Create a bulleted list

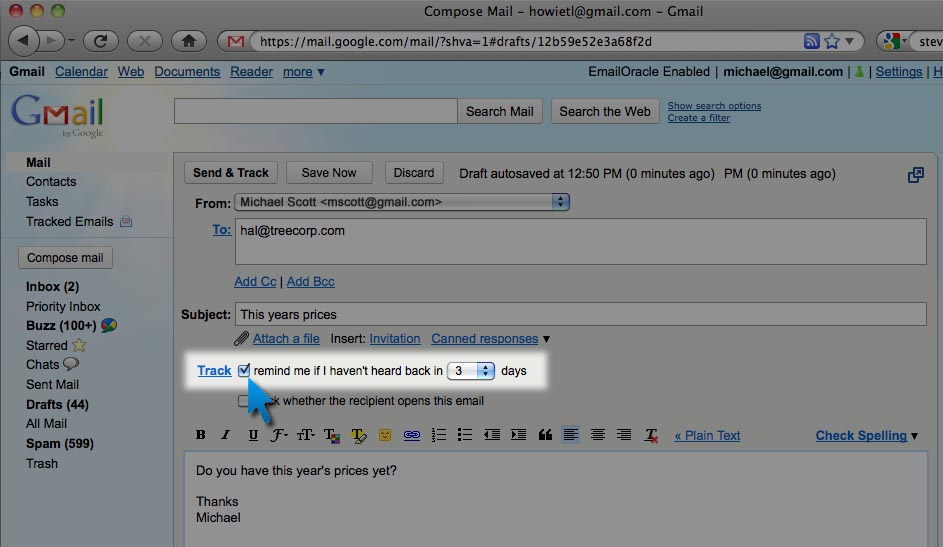tap(464, 435)
